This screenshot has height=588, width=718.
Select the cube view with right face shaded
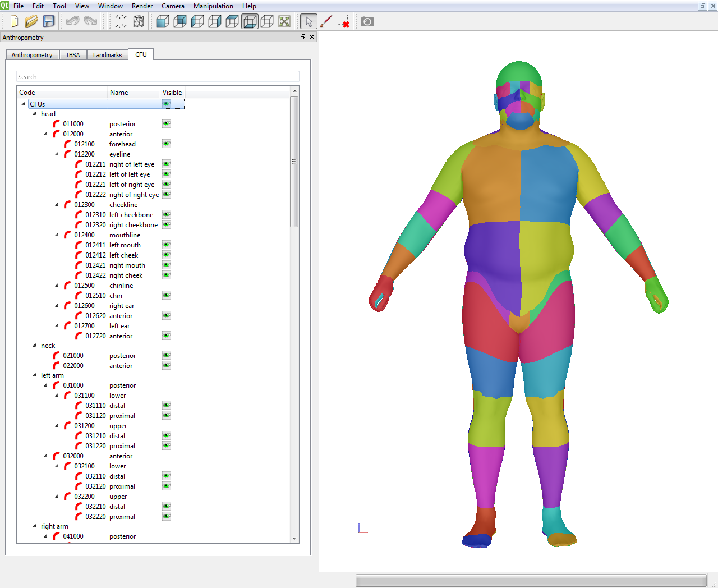point(215,21)
